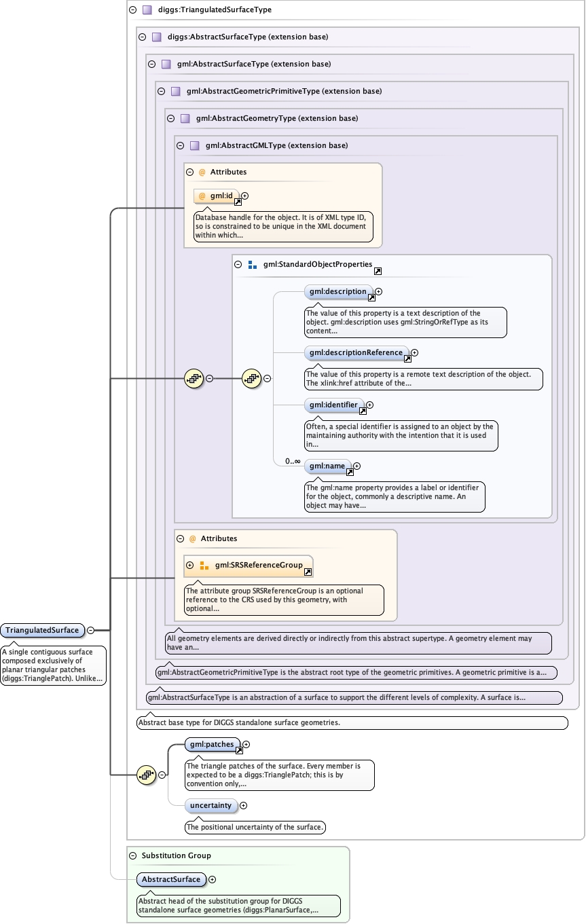Follow the reference arrow on gml:patches
The width and height of the screenshot is (586, 924).
[x=238, y=750]
